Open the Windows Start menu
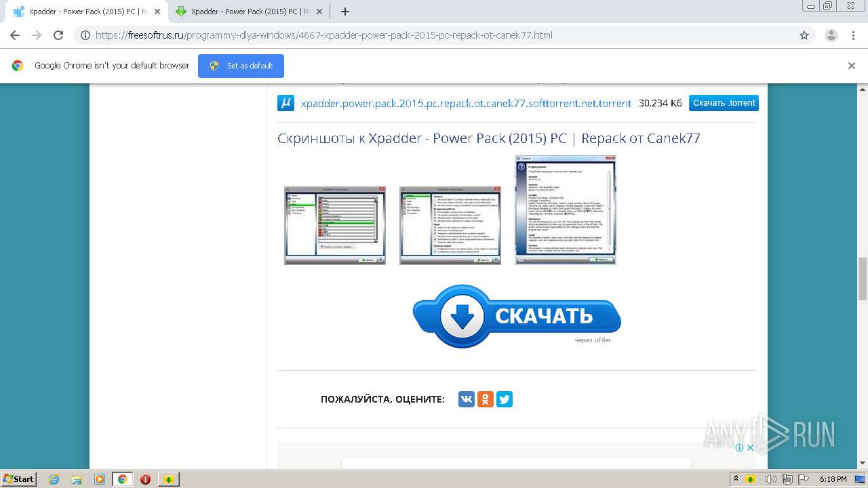 [19, 479]
